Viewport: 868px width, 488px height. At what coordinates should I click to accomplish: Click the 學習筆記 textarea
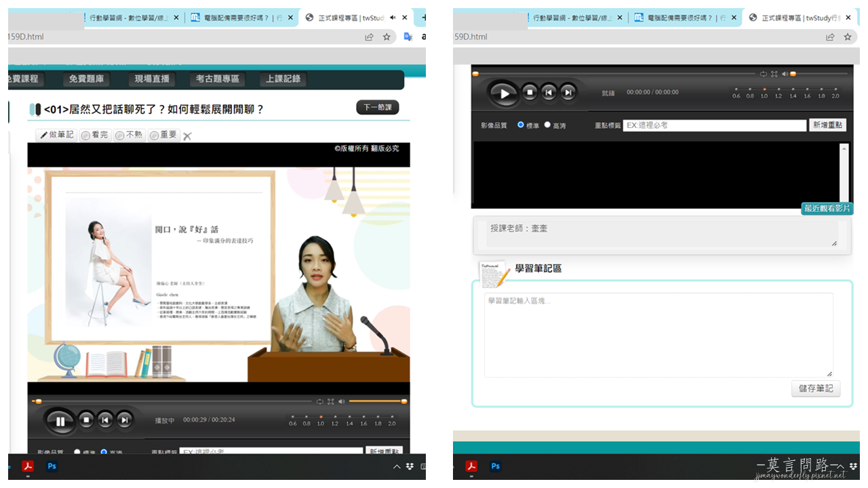[658, 335]
